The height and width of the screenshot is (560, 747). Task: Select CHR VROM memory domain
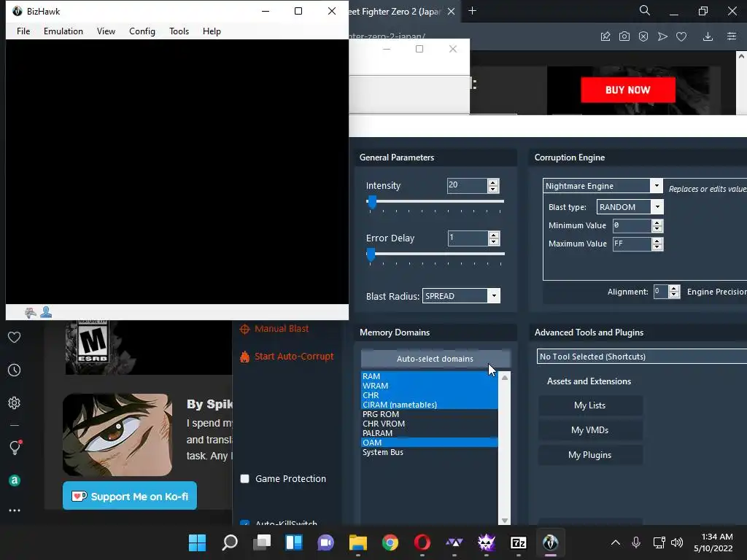pyautogui.click(x=429, y=424)
